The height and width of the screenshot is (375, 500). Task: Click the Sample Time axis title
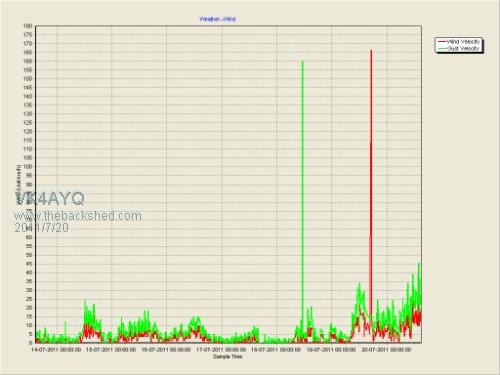228,357
